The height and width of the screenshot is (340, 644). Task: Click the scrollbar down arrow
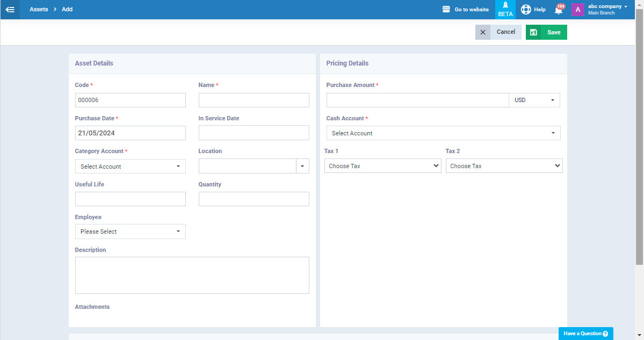click(640, 336)
